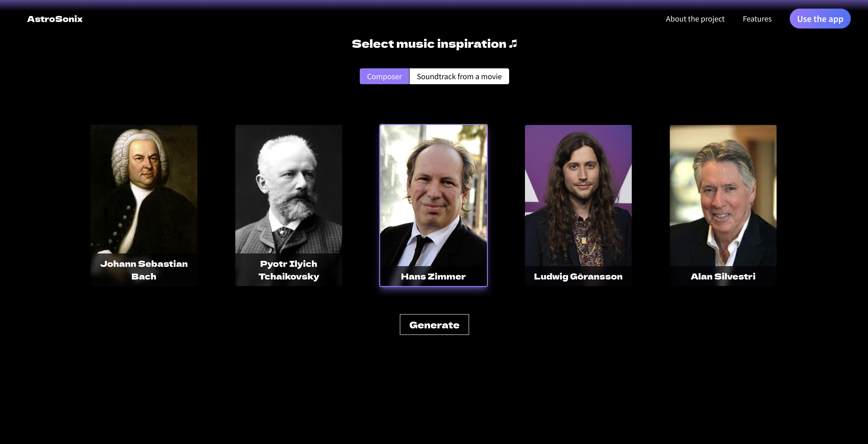
Task: Select Ludwig Göransson's photo
Action: coord(578,195)
